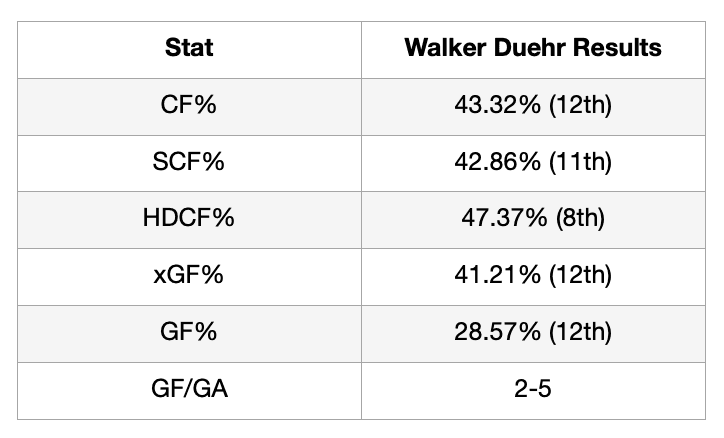Click the "Stat" column header
The height and width of the screenshot is (438, 724).
[x=188, y=47]
